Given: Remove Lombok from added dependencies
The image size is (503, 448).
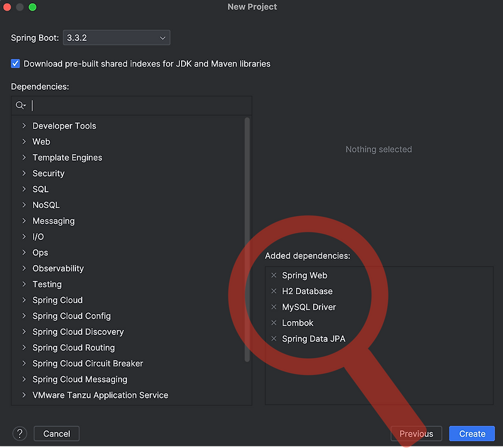Looking at the screenshot, I should click(274, 322).
